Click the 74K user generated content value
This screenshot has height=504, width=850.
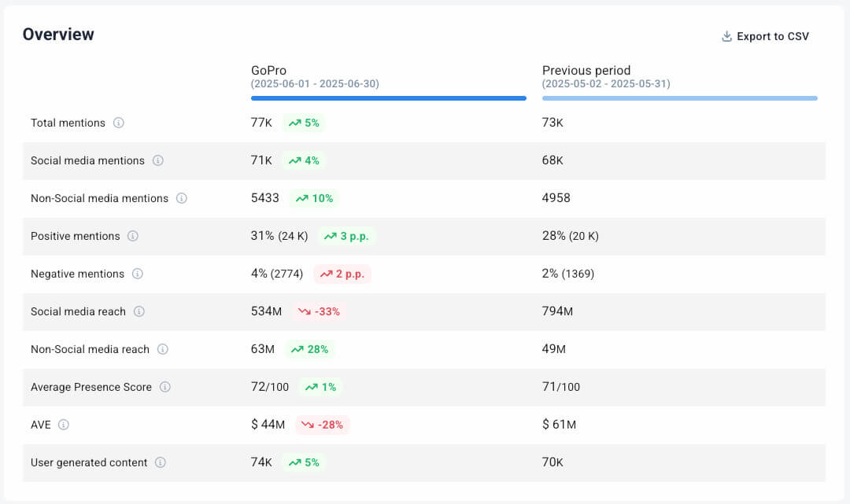261,462
